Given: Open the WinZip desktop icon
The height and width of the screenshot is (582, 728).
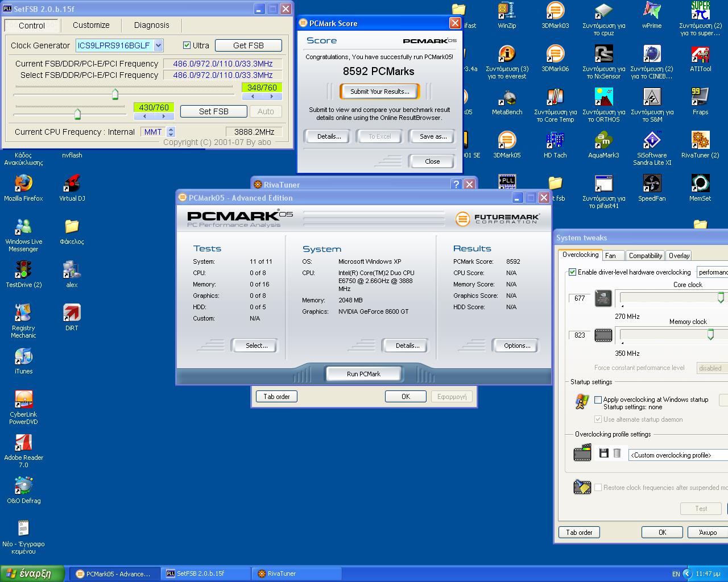Looking at the screenshot, I should click(x=507, y=15).
